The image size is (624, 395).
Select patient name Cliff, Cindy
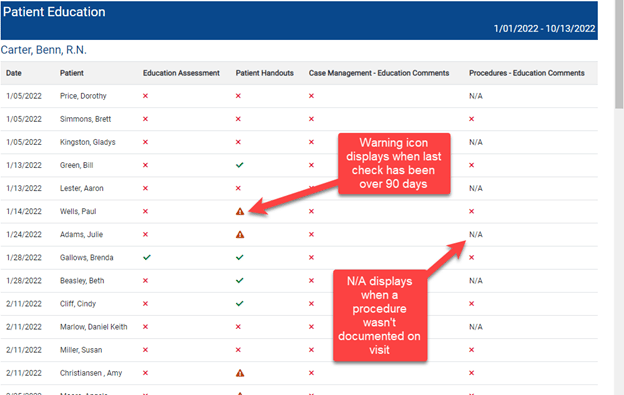78,304
